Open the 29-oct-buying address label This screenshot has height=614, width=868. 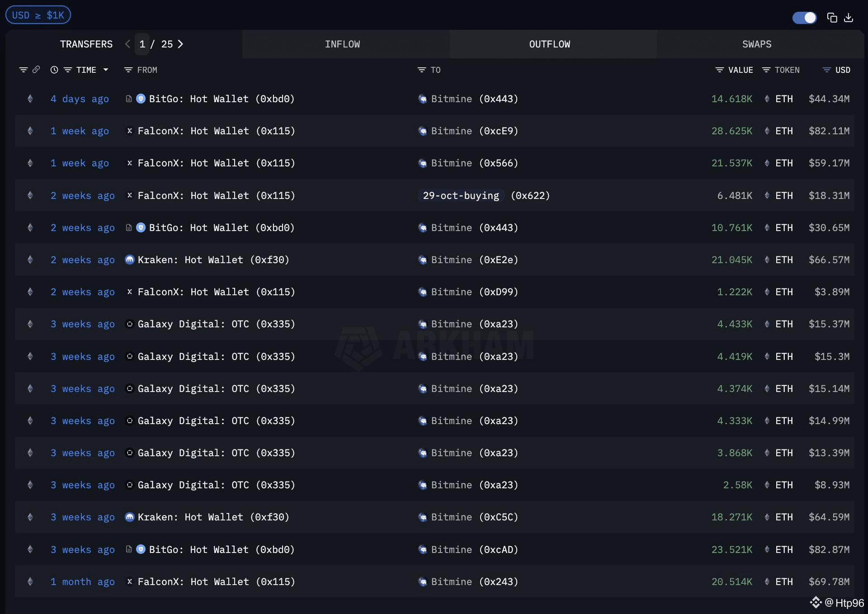(x=461, y=195)
